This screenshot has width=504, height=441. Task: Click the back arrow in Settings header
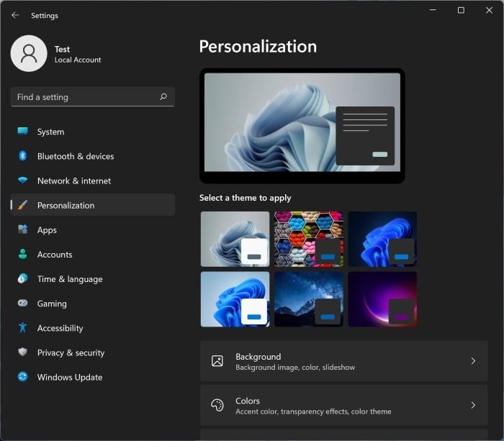coord(15,15)
